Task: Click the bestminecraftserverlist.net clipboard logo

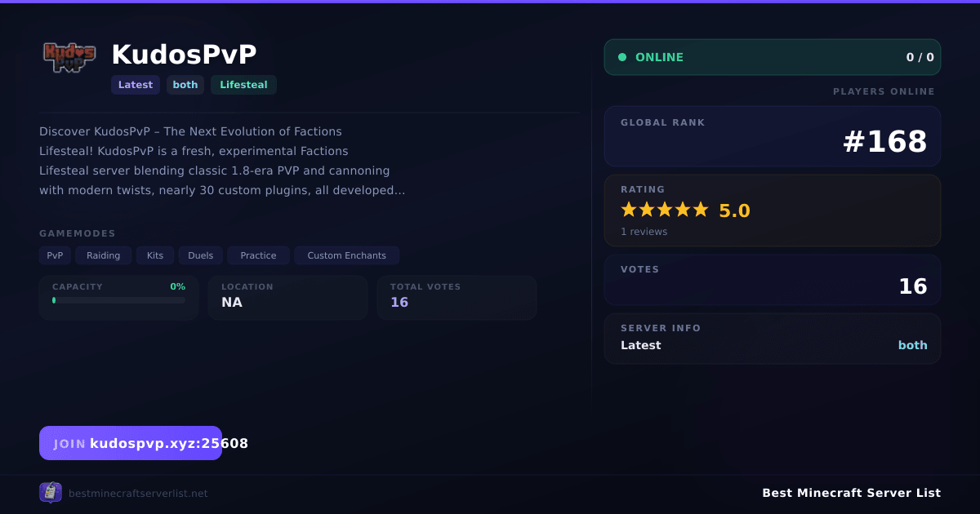Action: pos(51,493)
